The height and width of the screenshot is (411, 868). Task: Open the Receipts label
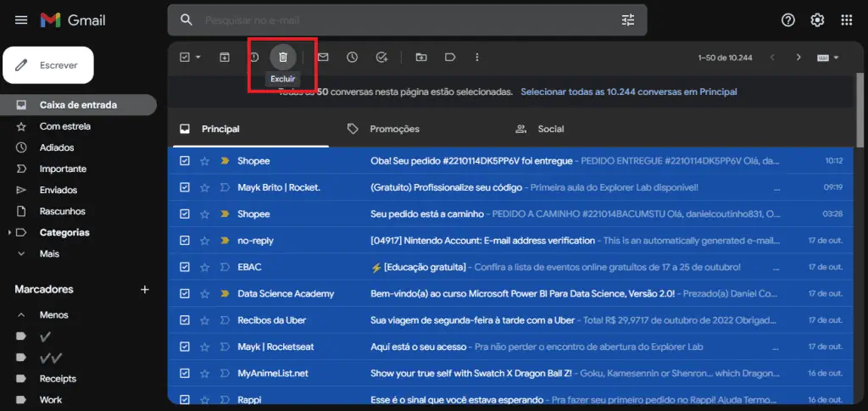click(x=58, y=379)
